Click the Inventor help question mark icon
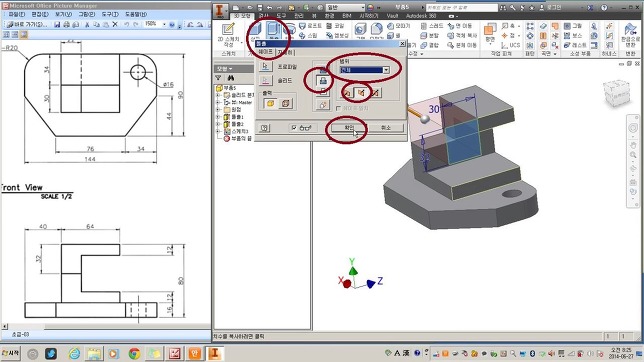This screenshot has width=644, height=362. tap(604, 7)
